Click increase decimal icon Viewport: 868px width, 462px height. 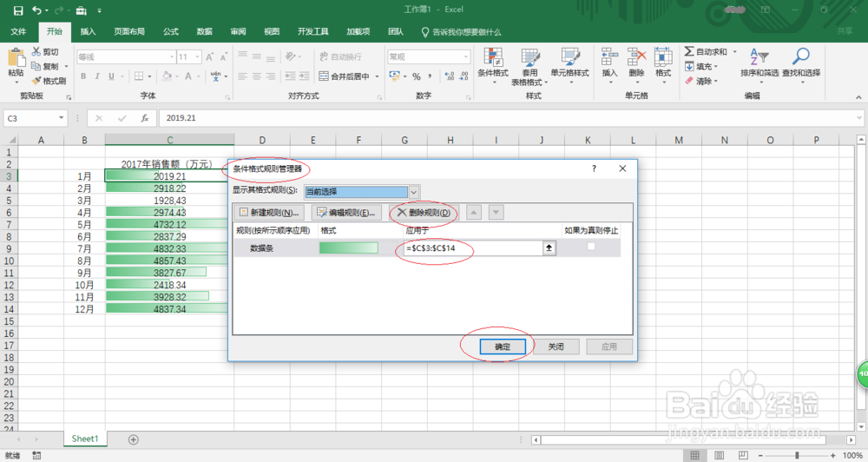pos(450,76)
